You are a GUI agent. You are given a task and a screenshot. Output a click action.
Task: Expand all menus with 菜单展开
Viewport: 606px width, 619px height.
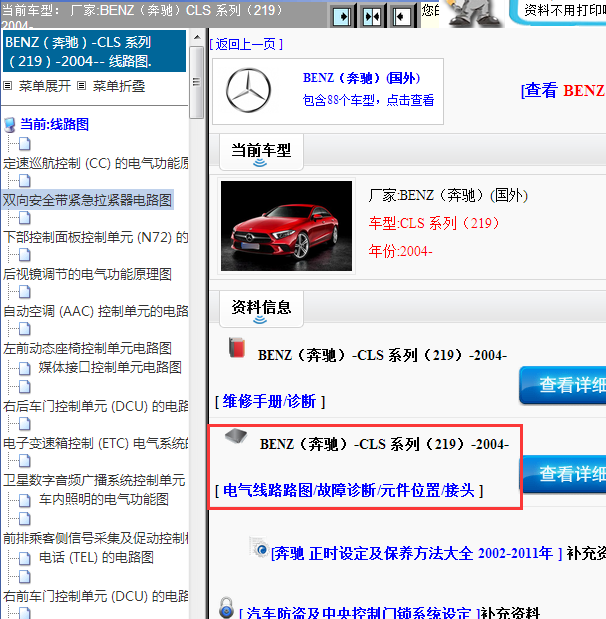[45, 86]
